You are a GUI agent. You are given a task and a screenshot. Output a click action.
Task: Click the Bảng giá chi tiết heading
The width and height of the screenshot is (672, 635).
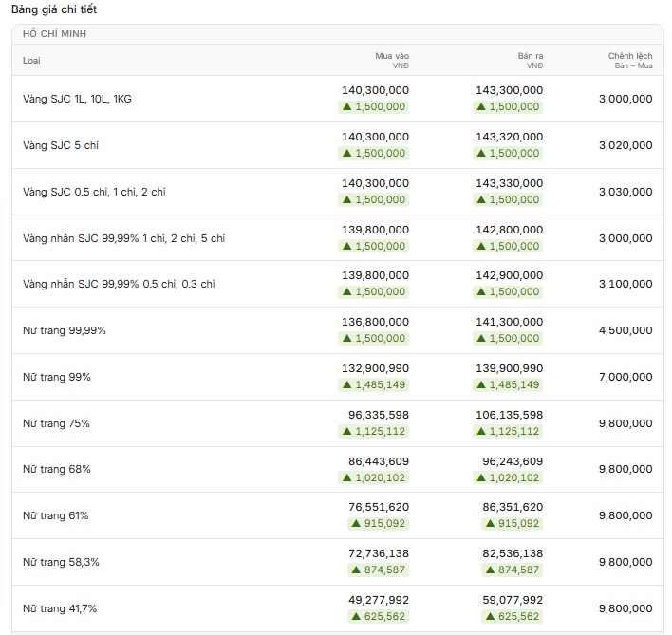tap(54, 9)
